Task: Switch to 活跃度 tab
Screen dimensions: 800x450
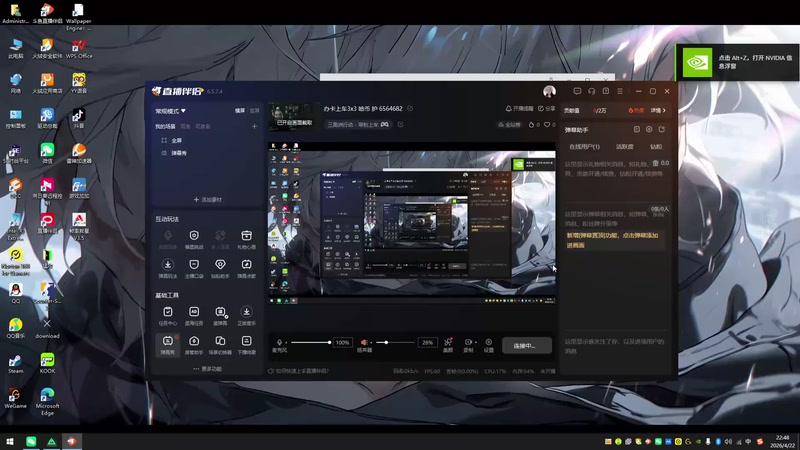Action: click(x=624, y=146)
